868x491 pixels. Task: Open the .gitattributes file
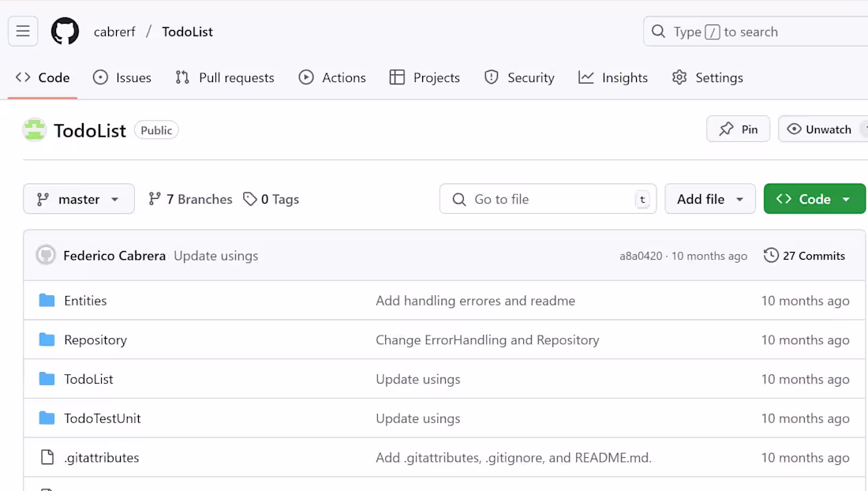coord(102,458)
